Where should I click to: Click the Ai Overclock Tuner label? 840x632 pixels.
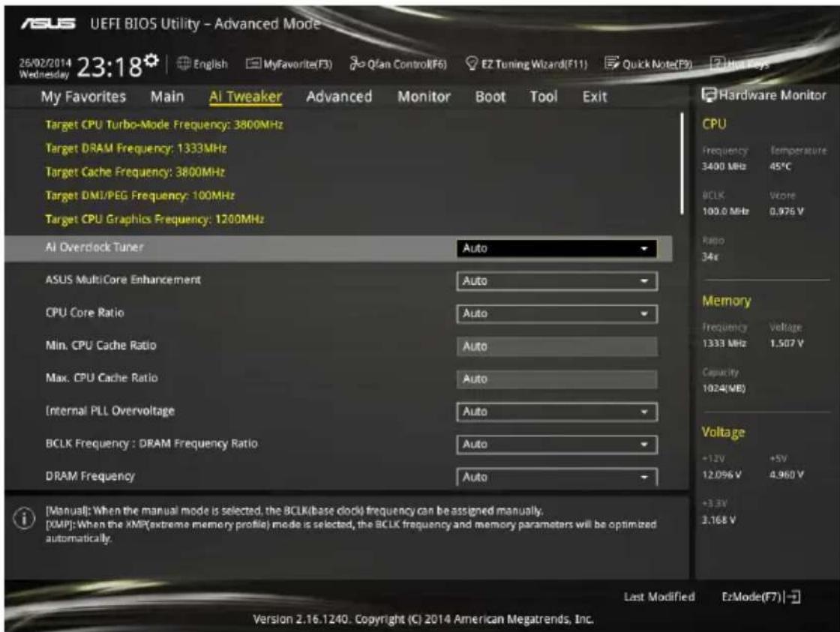pyautogui.click(x=94, y=247)
